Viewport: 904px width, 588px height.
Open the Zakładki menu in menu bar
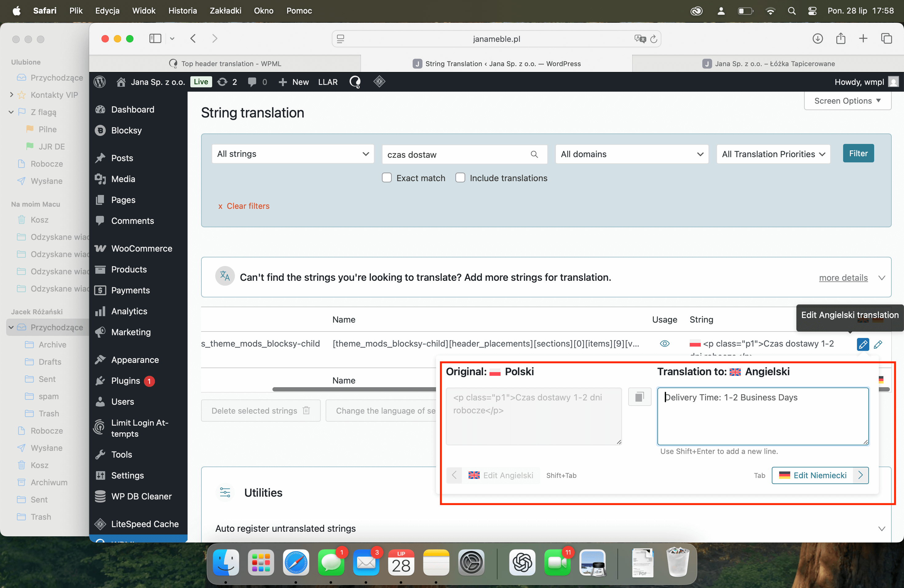pos(225,11)
